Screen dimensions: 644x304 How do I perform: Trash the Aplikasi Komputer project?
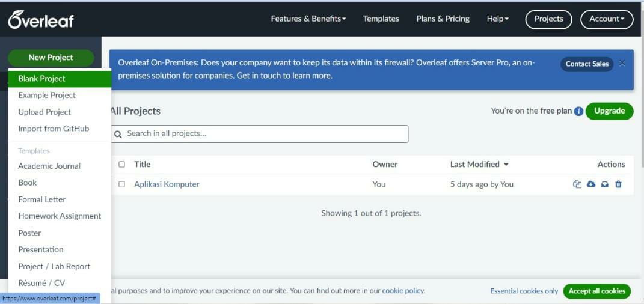tap(618, 184)
